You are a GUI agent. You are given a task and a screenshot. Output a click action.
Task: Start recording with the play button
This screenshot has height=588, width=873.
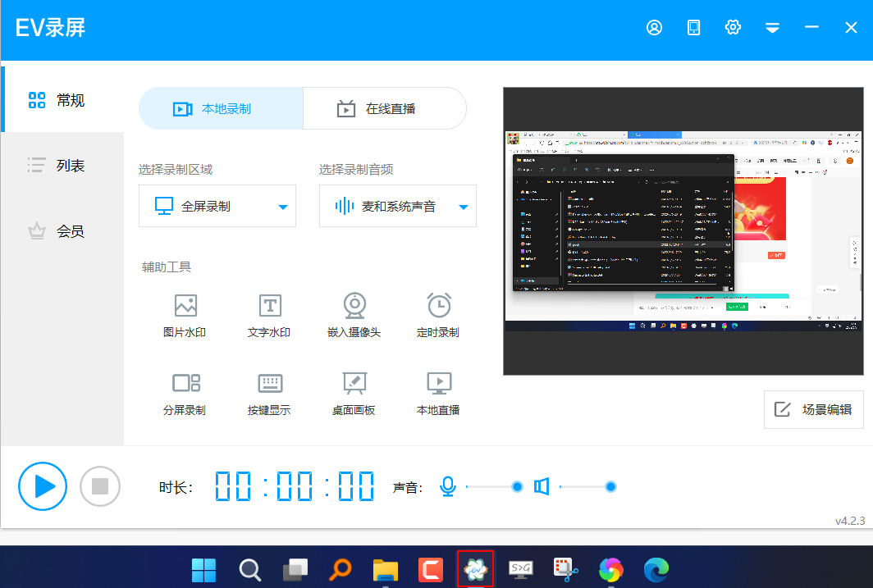click(43, 486)
